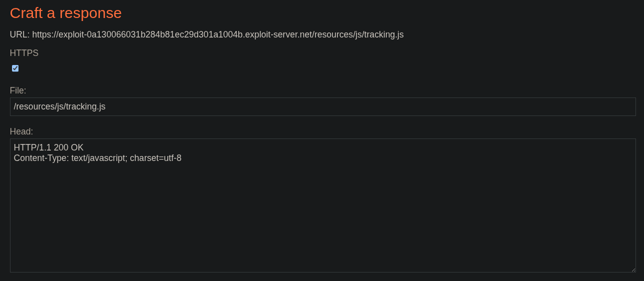Click 'text/javascript' value in Head box
The image size is (644, 281).
[x=99, y=158]
